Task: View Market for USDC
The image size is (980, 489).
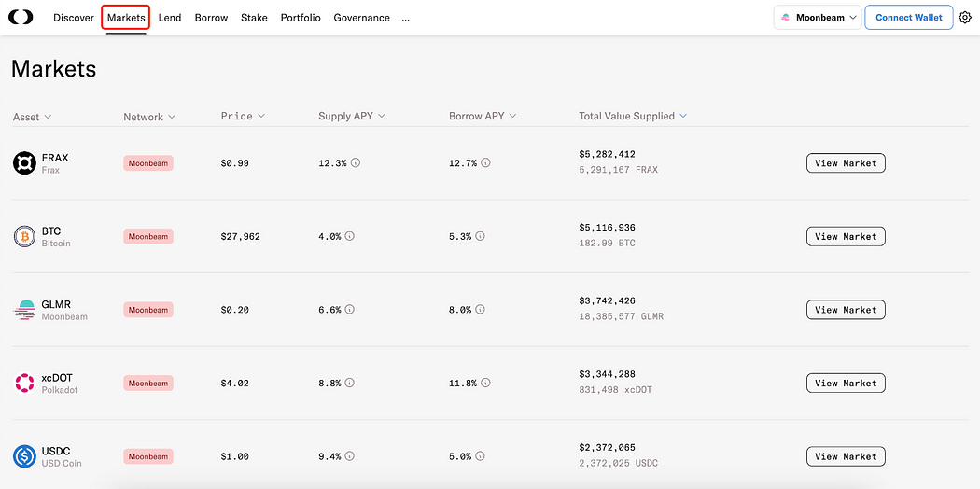Action: tap(846, 456)
